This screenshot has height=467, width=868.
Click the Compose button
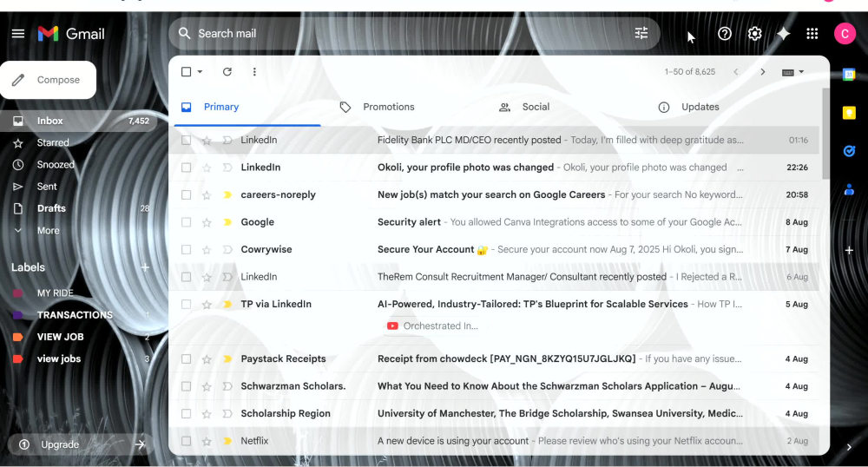pyautogui.click(x=48, y=80)
